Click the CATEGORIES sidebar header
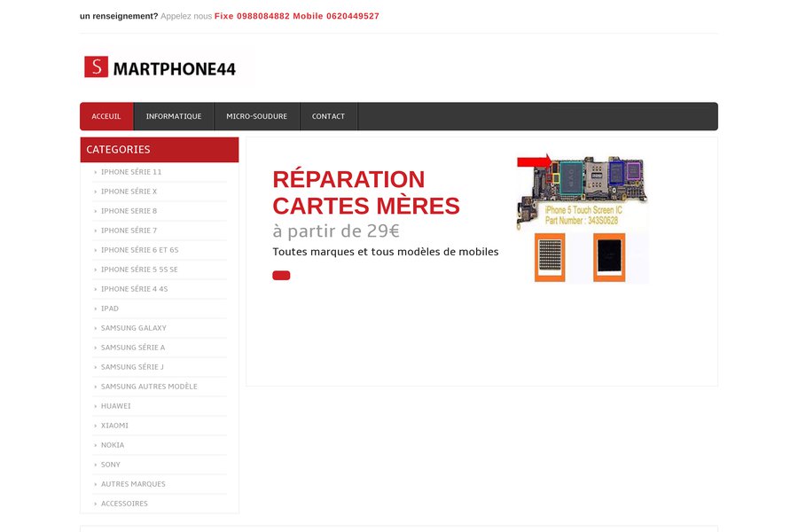 [160, 150]
